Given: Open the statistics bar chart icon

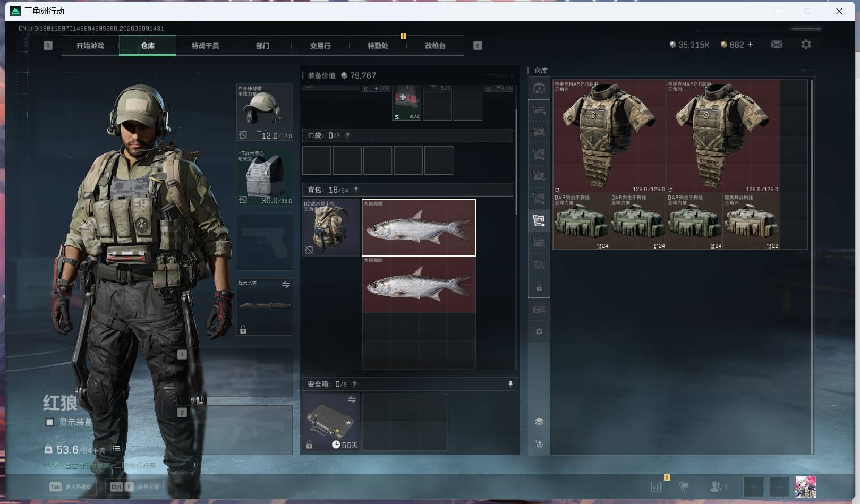Looking at the screenshot, I should point(657,486).
